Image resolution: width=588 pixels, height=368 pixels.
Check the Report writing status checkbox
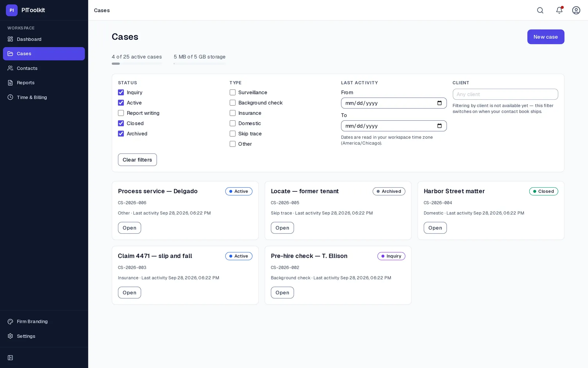(x=121, y=113)
